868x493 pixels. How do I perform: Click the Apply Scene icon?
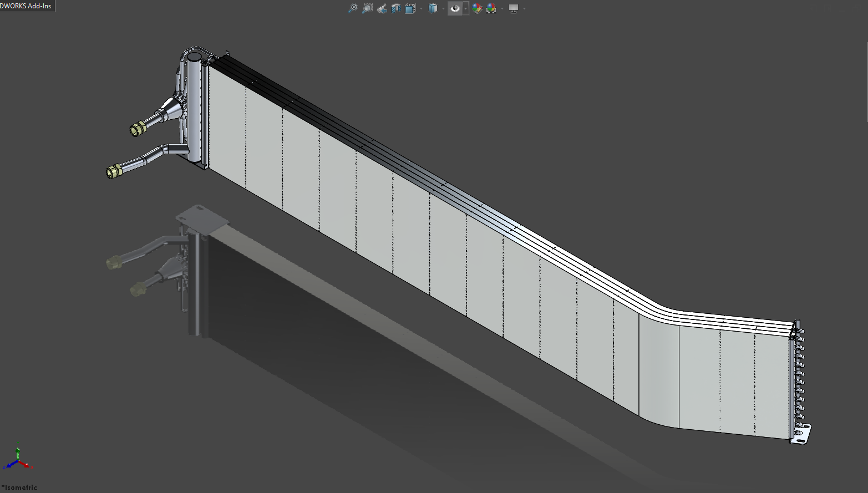pyautogui.click(x=491, y=8)
